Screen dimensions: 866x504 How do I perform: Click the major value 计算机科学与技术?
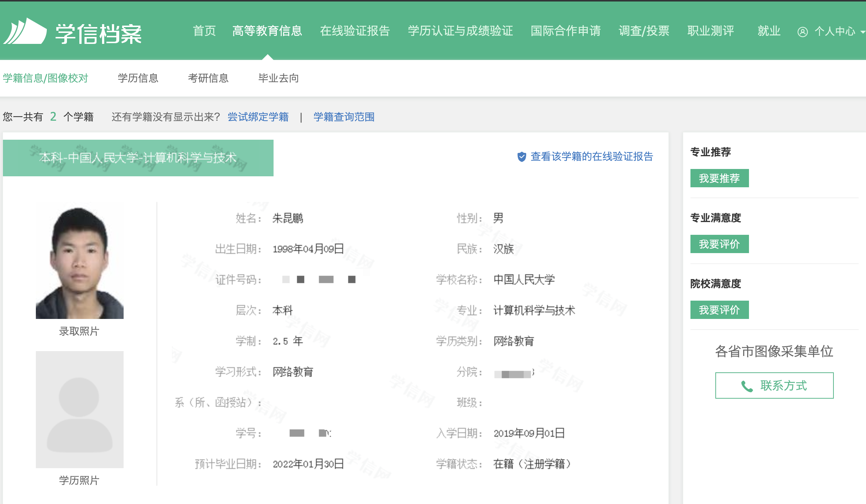pos(534,311)
